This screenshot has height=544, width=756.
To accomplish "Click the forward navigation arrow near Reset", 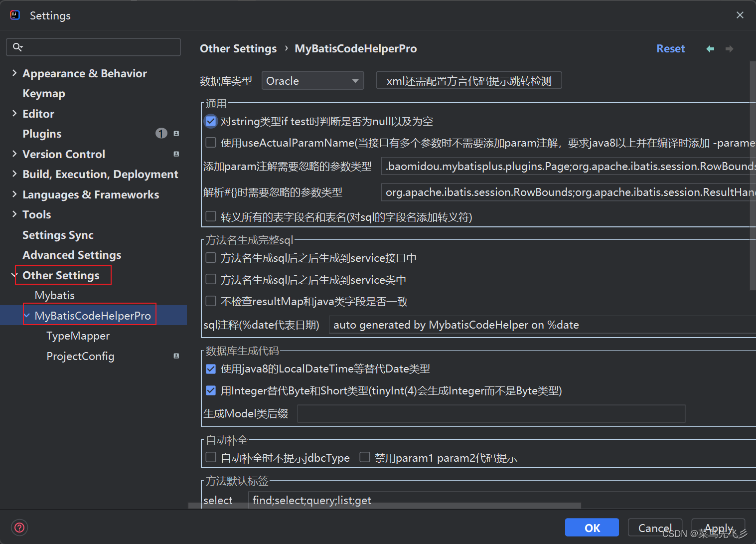I will 729,48.
